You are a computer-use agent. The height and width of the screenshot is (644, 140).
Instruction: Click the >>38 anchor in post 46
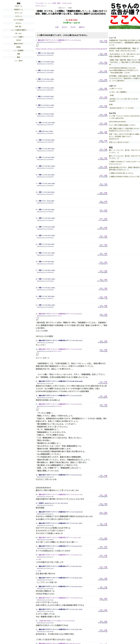click(38, 571)
